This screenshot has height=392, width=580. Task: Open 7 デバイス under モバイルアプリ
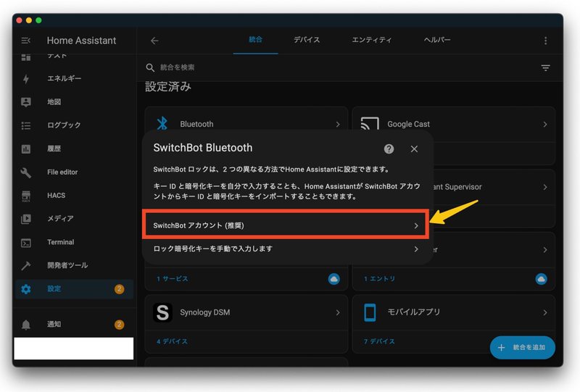click(x=379, y=341)
